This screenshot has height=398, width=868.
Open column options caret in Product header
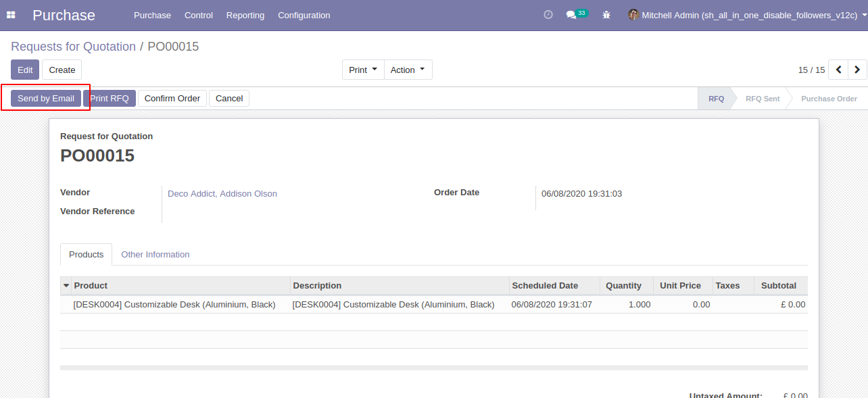click(x=66, y=286)
